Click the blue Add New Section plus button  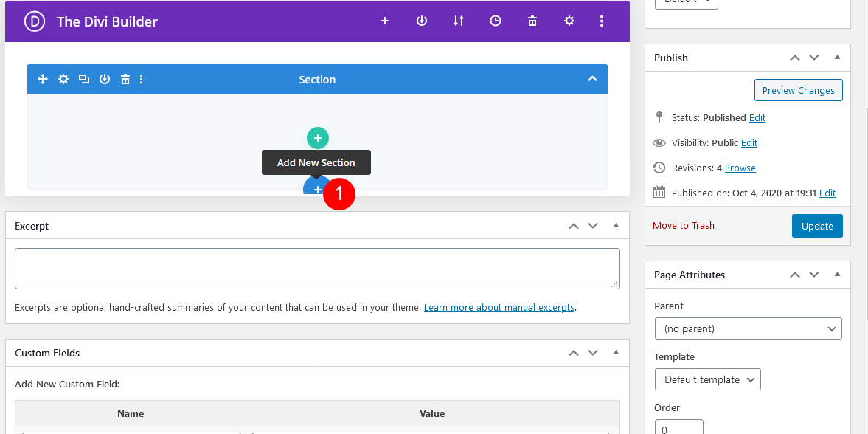[317, 189]
